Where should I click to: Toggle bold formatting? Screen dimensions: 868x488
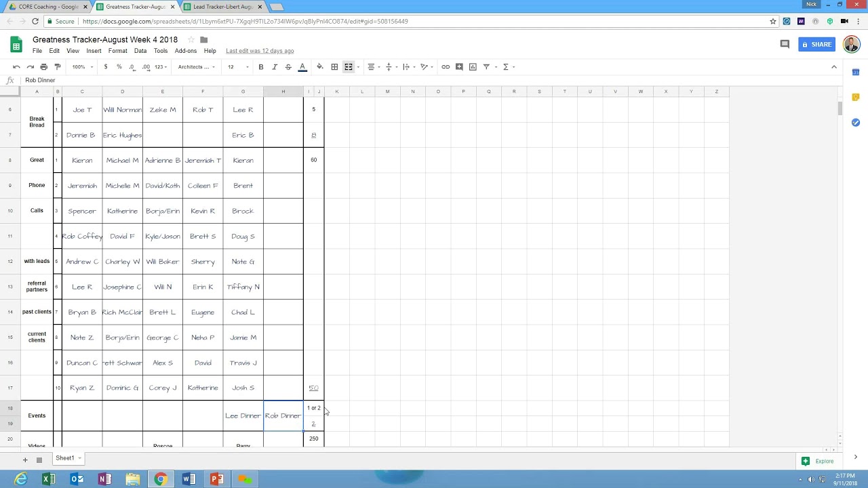click(261, 67)
